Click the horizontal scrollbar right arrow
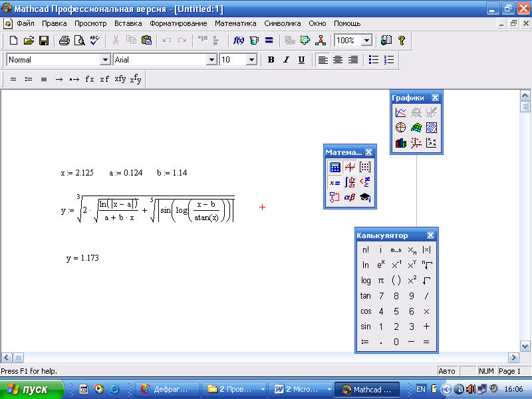The image size is (532, 399). coord(513,358)
